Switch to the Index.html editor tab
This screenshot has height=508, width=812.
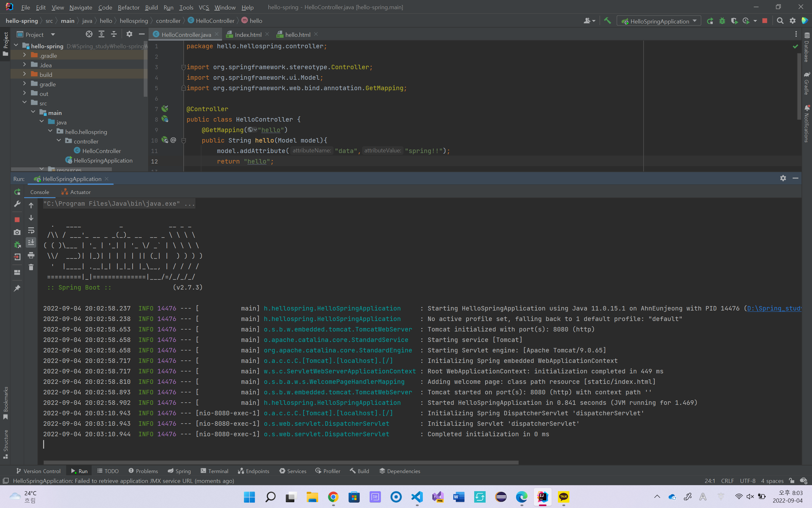(248, 34)
